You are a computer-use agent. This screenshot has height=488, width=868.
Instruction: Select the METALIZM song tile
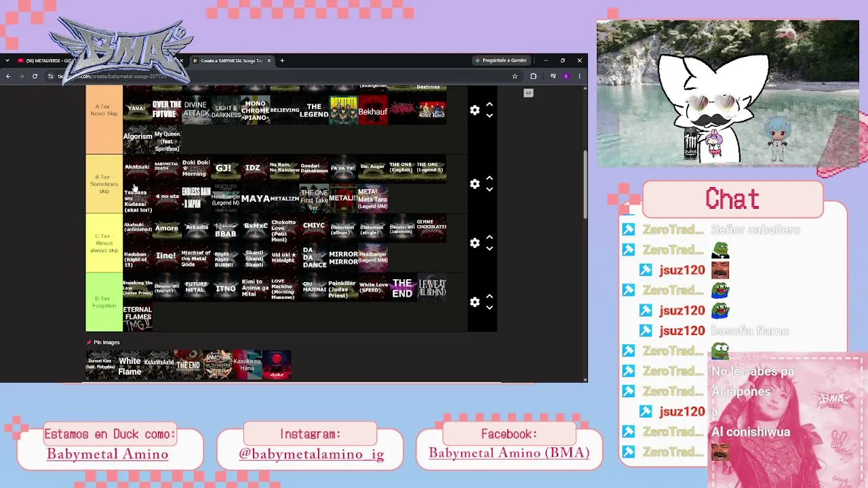coord(285,199)
